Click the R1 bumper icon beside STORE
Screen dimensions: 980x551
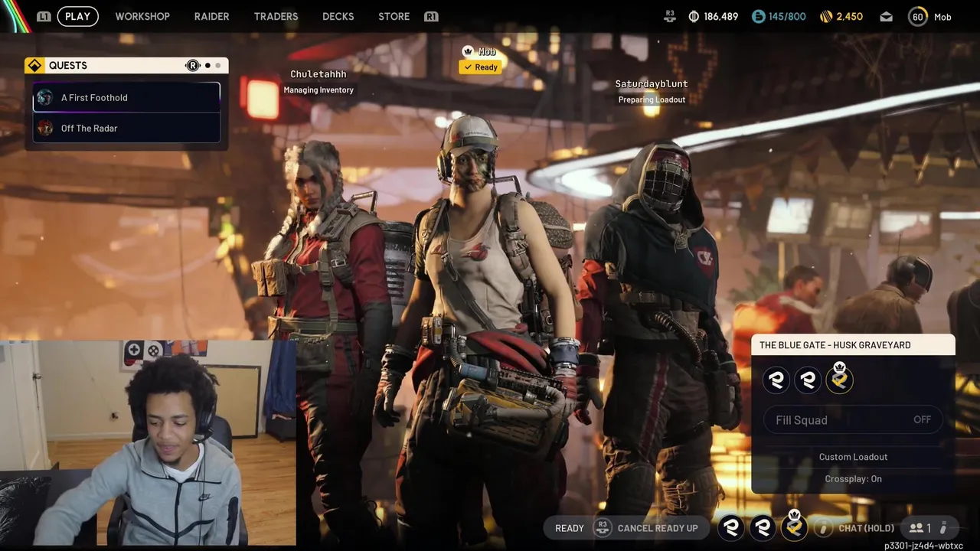pos(431,16)
